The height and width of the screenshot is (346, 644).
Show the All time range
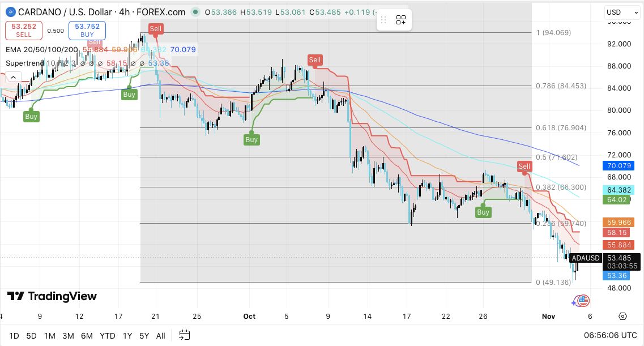coord(160,336)
